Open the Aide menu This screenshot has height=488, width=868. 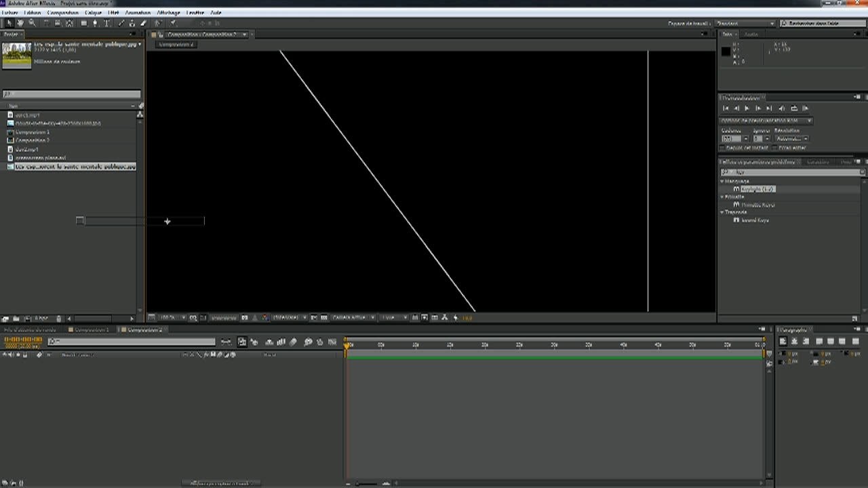click(216, 13)
